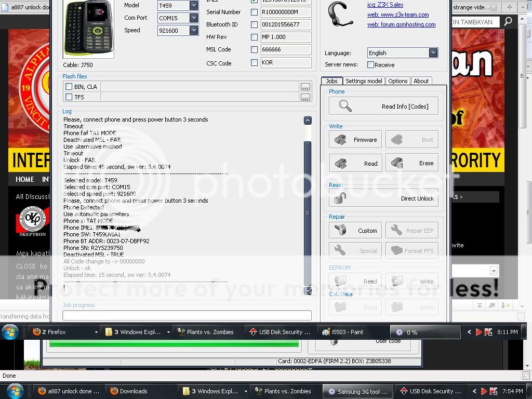Open i5503 - Paint taskbar item
Image resolution: width=532 pixels, height=399 pixels.
(x=353, y=332)
